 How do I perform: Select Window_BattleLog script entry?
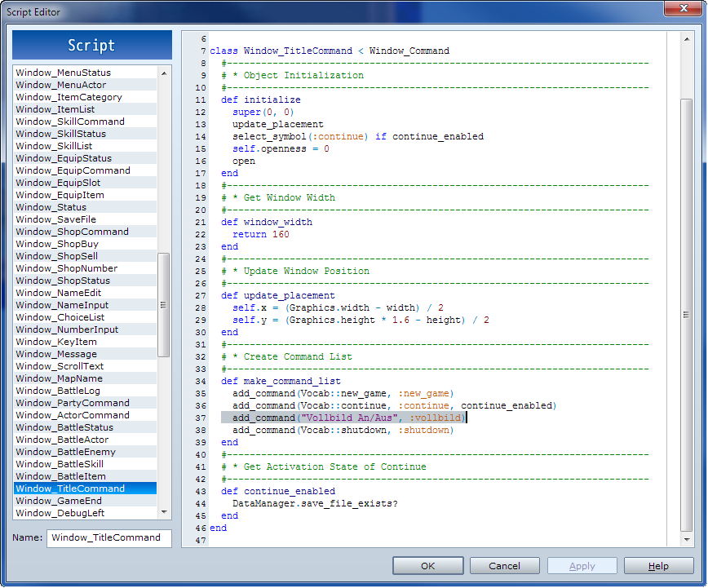[x=58, y=391]
